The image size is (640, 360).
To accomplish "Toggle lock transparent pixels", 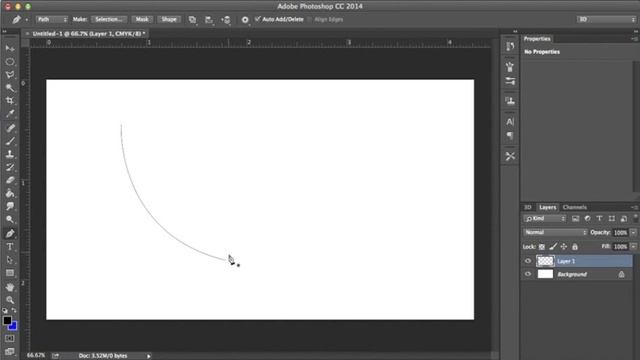I will click(x=542, y=247).
